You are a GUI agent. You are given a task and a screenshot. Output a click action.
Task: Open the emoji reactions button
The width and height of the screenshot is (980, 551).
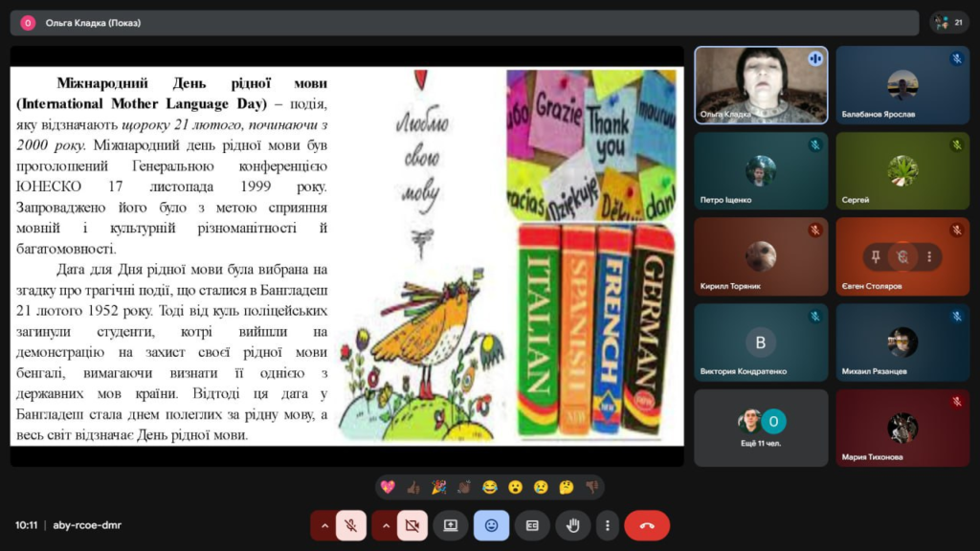[x=491, y=525]
